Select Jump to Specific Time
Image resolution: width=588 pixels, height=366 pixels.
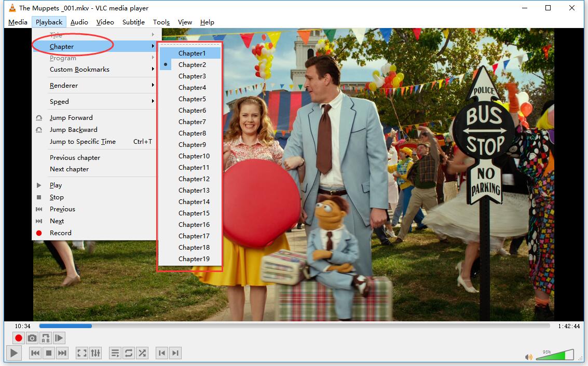(x=94, y=142)
